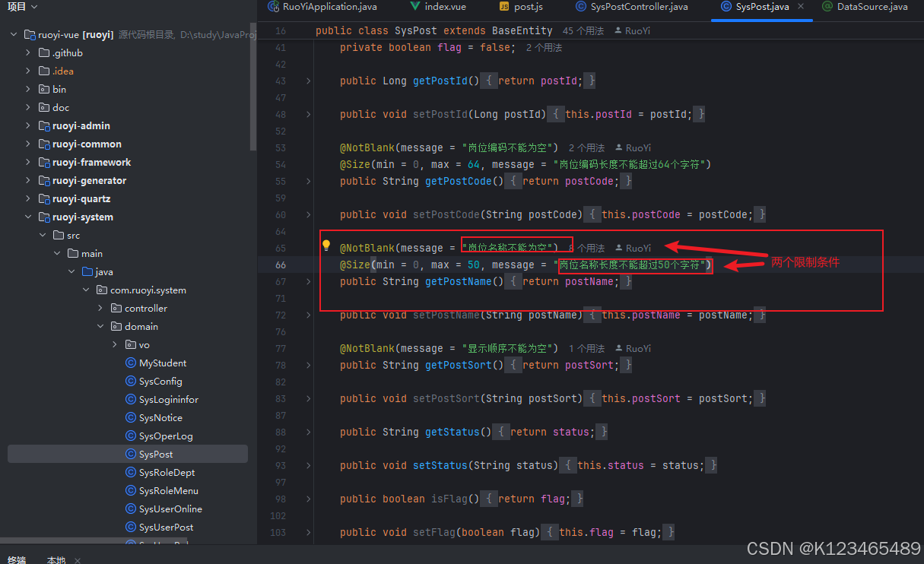This screenshot has width=924, height=564.
Task: Click the RuoYi author hint on line 16
Action: pyautogui.click(x=631, y=31)
